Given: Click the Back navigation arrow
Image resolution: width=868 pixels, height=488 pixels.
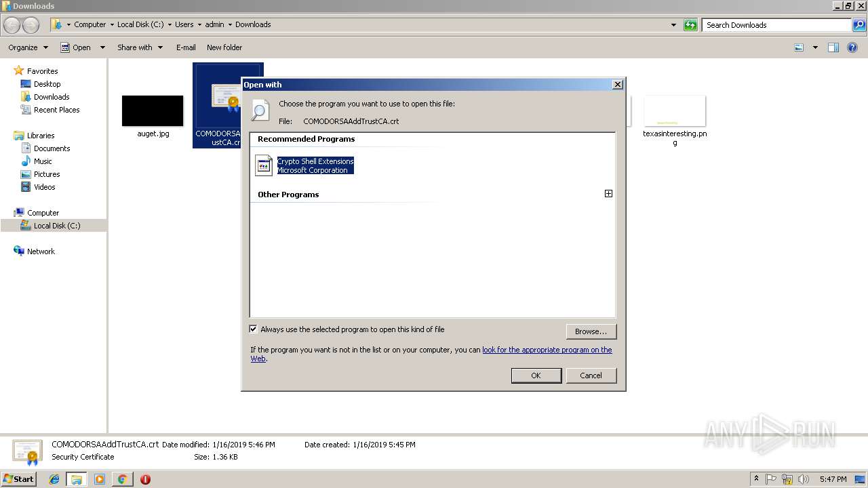Looking at the screenshot, I should tap(12, 25).
